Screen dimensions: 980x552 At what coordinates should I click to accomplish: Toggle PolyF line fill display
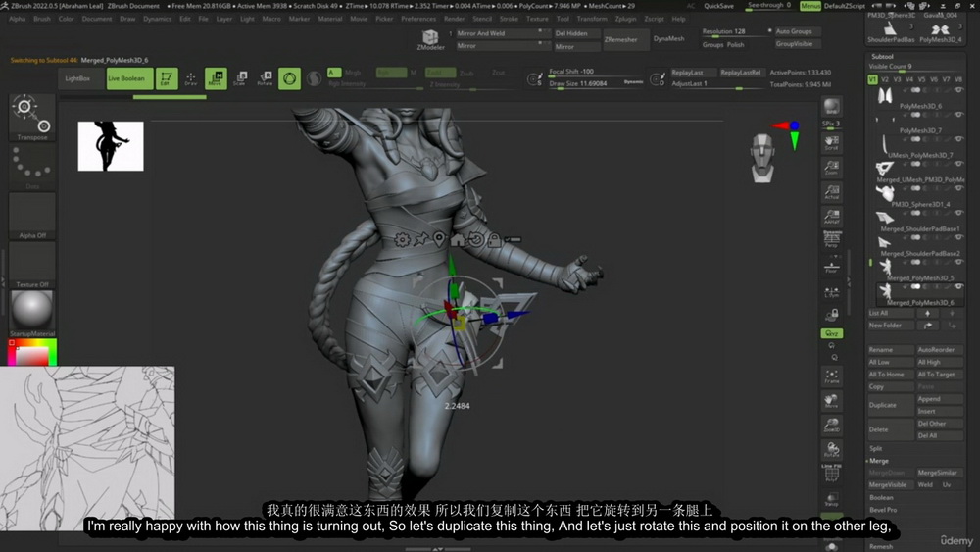pyautogui.click(x=831, y=474)
